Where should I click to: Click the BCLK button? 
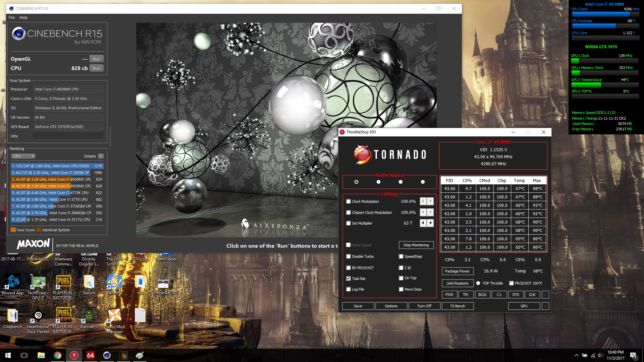(483, 295)
